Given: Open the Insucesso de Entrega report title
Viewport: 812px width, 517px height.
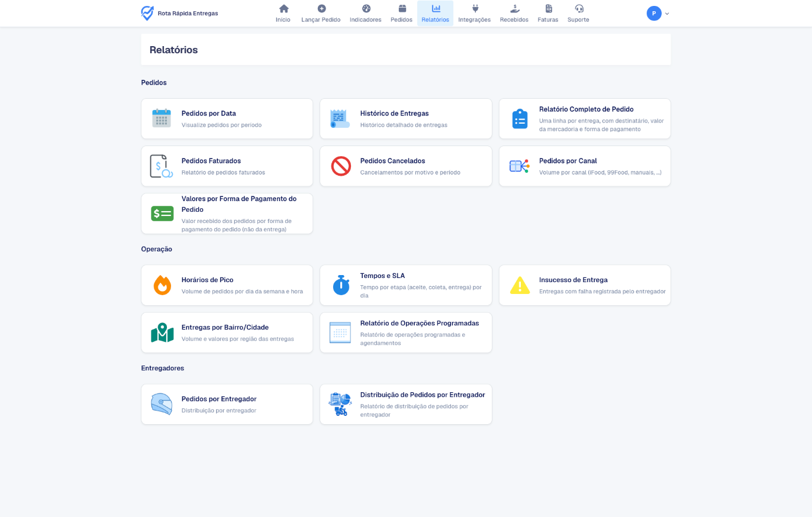Looking at the screenshot, I should tap(573, 280).
